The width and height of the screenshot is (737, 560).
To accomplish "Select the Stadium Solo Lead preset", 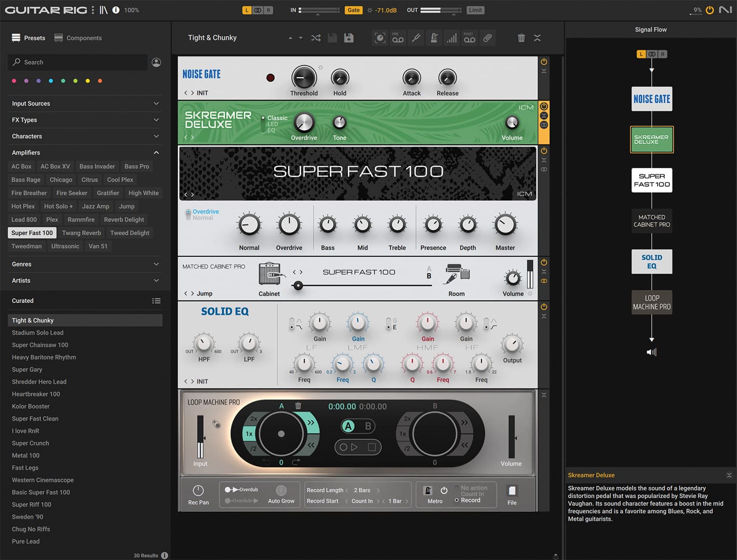I will coord(85,332).
